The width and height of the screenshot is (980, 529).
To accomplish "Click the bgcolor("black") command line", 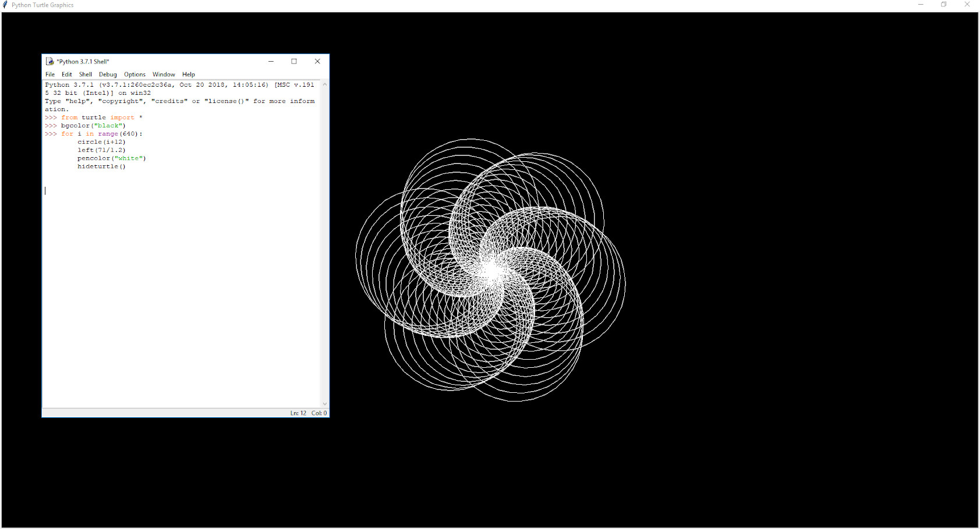I will pos(92,125).
